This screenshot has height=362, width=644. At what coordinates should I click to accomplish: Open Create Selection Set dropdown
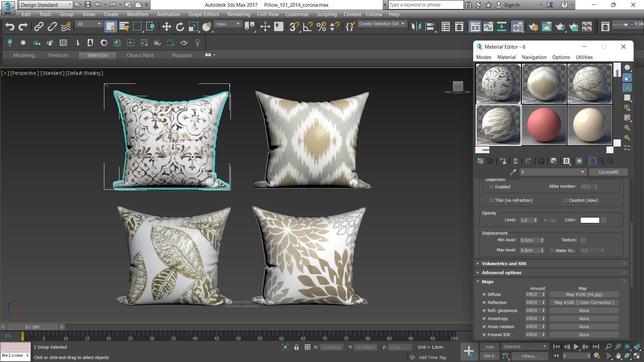pyautogui.click(x=382, y=24)
